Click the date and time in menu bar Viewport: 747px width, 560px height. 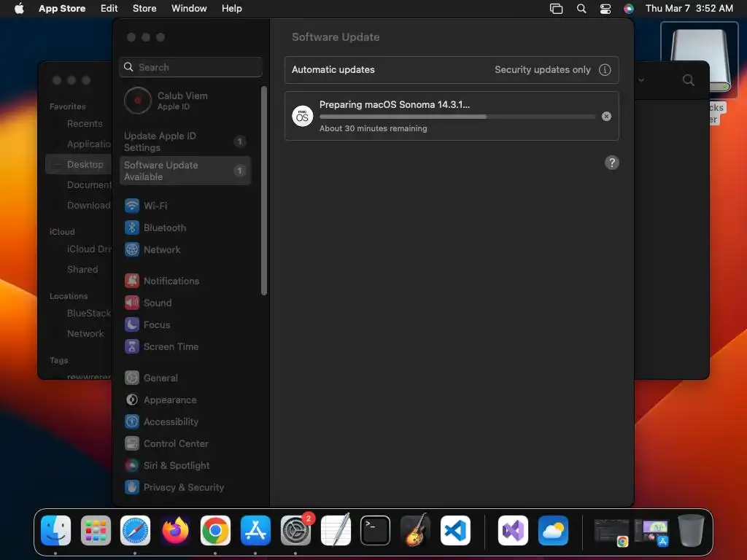click(x=689, y=9)
